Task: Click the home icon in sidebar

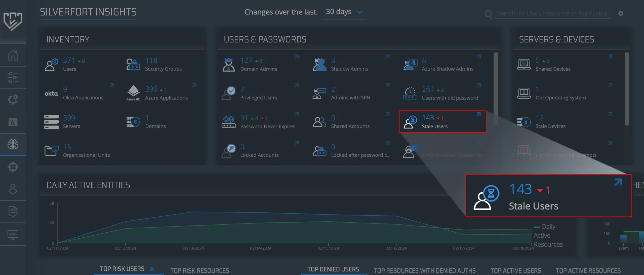Action: click(13, 55)
